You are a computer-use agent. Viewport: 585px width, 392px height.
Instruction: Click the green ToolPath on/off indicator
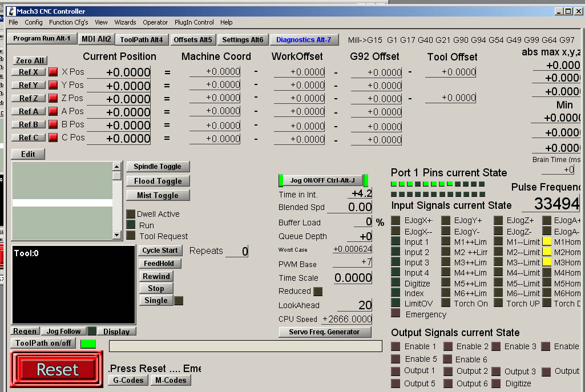[88, 344]
